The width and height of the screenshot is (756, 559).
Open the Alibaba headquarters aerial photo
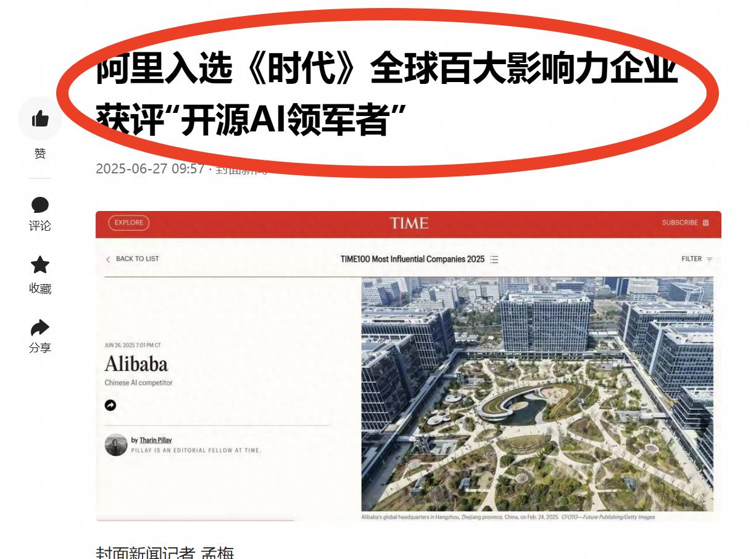(x=537, y=394)
